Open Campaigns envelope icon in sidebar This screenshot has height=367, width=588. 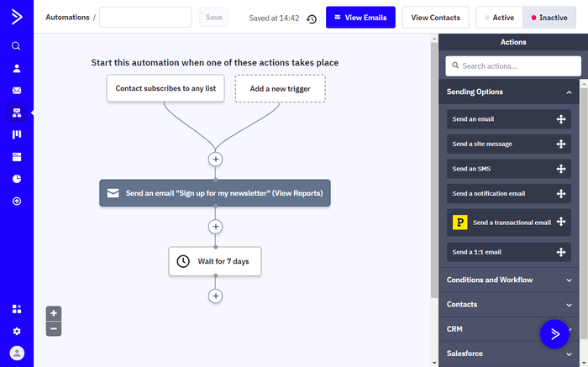tap(17, 91)
